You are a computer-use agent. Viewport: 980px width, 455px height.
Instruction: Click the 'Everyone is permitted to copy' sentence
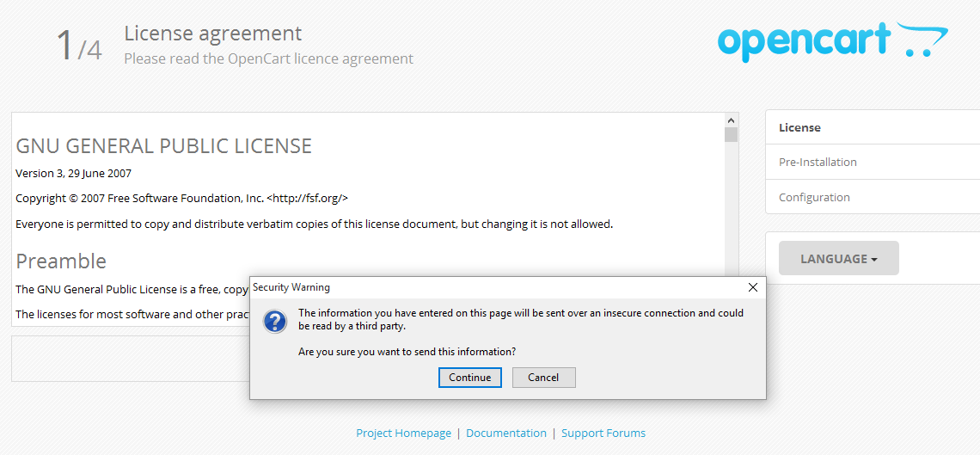[315, 224]
